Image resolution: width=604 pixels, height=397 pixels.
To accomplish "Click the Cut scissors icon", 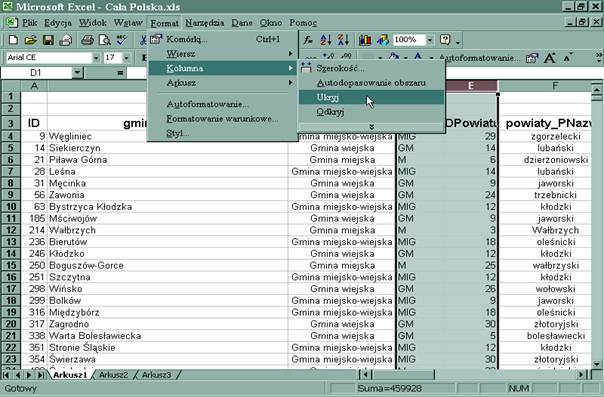I will 143,40.
